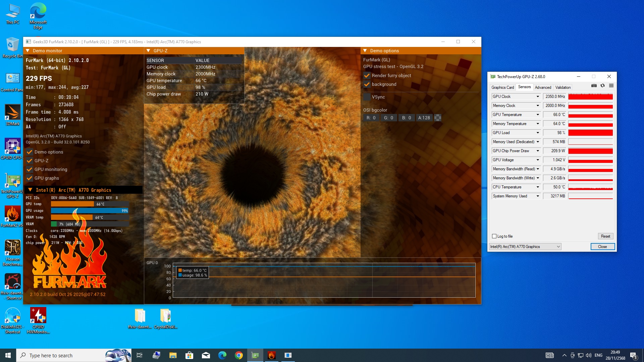
Task: Check the Log to file box
Action: [494, 236]
